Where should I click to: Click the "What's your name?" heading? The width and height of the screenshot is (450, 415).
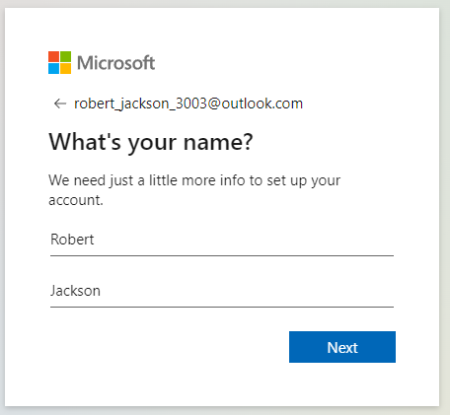[151, 142]
